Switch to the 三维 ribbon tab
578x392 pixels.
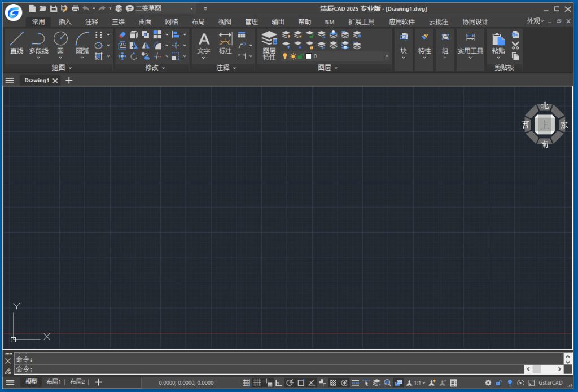click(118, 22)
